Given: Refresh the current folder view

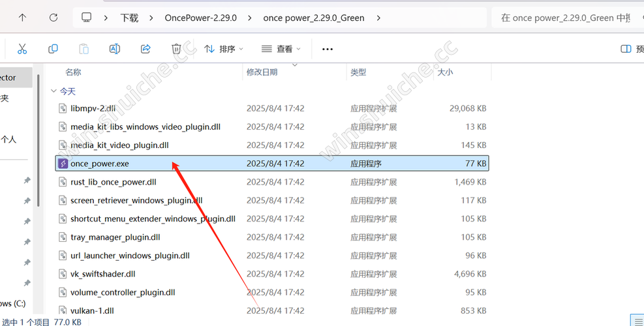Looking at the screenshot, I should point(54,18).
